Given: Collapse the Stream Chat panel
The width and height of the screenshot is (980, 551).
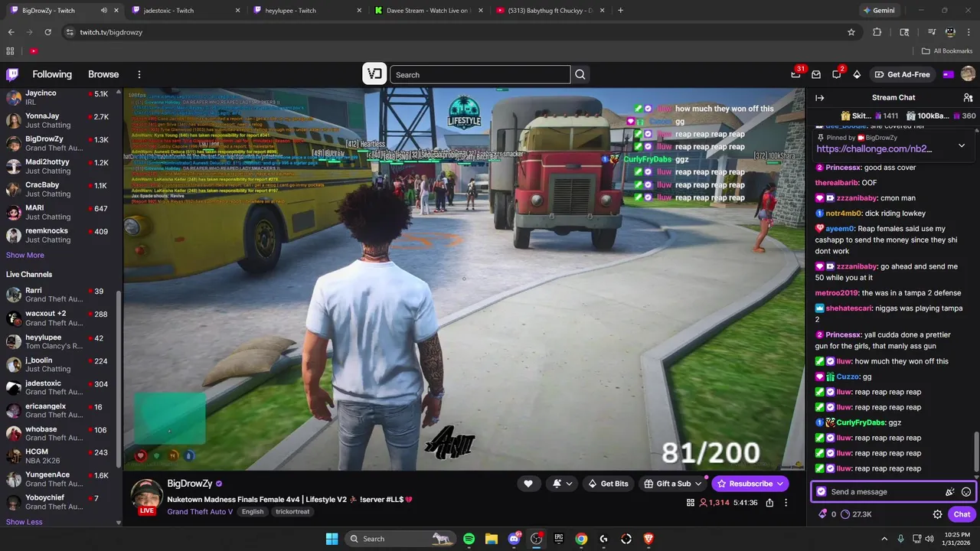Looking at the screenshot, I should click(x=819, y=98).
